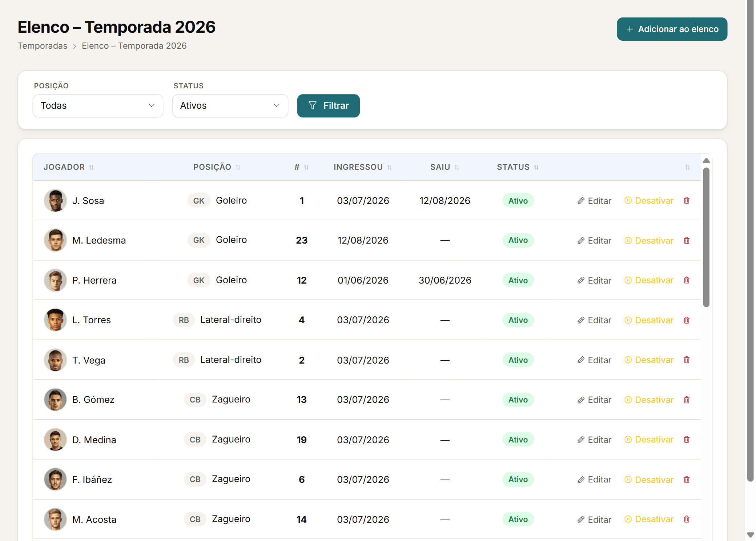
Task: Click the table's inner vertical scrollbar thumb
Action: click(x=706, y=237)
